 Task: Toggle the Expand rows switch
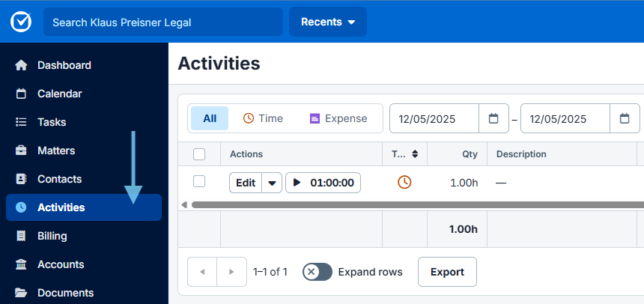pyautogui.click(x=318, y=272)
